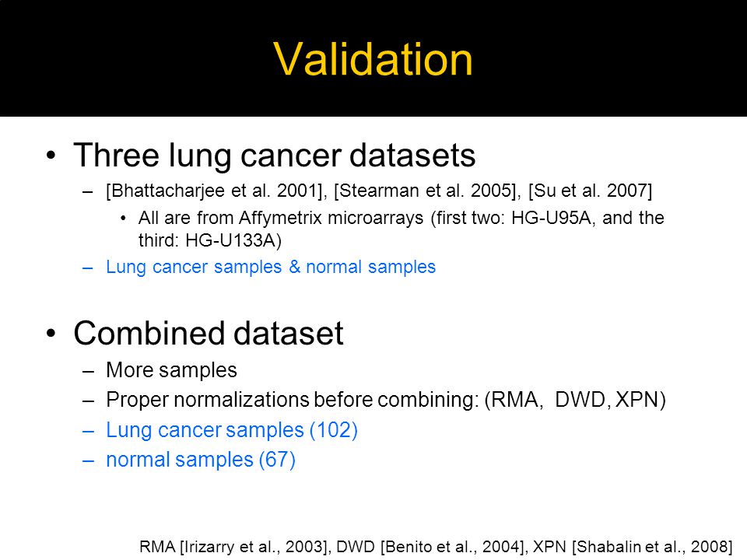Screen dimensions: 747x560
Task: Click blue normal samples (67) line
Action: tap(201, 460)
